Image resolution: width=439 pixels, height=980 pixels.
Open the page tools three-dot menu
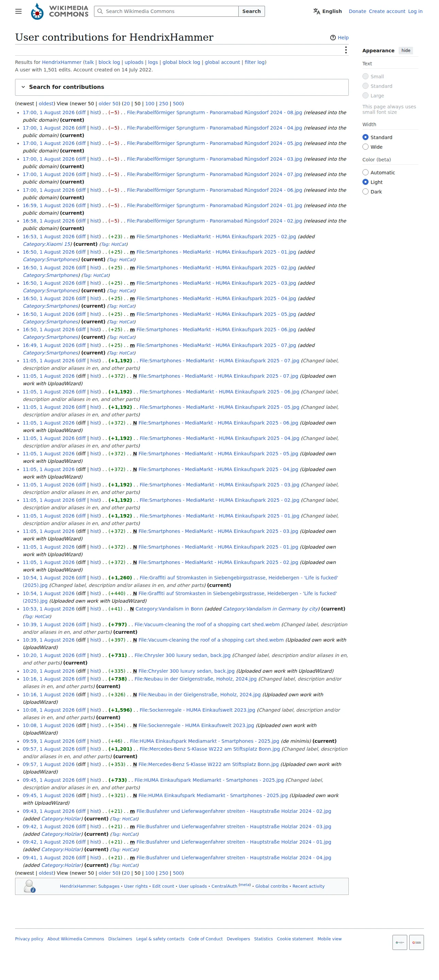coord(345,50)
